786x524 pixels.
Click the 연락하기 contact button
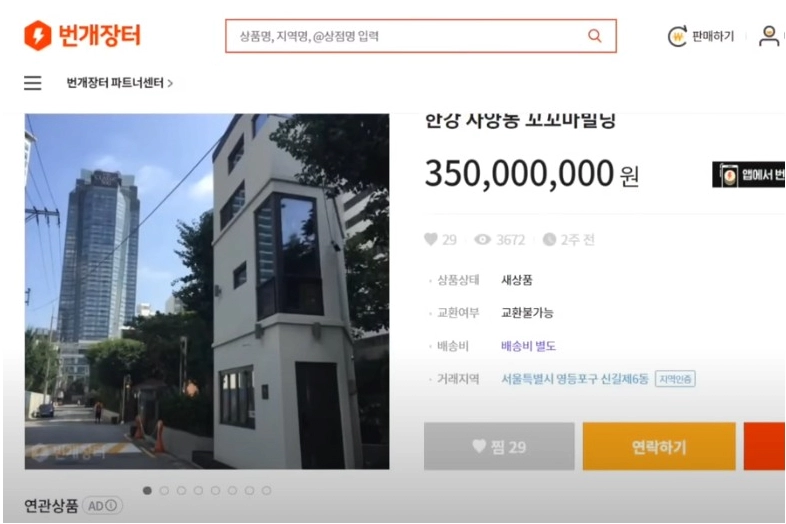(x=659, y=446)
